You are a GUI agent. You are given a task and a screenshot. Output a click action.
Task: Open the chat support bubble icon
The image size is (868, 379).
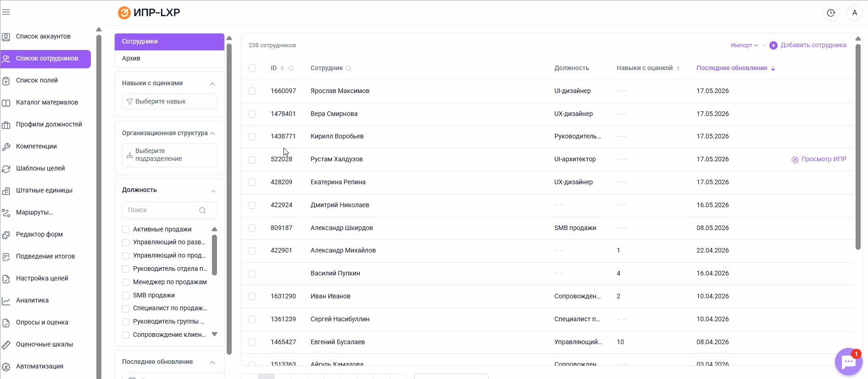pos(849,362)
